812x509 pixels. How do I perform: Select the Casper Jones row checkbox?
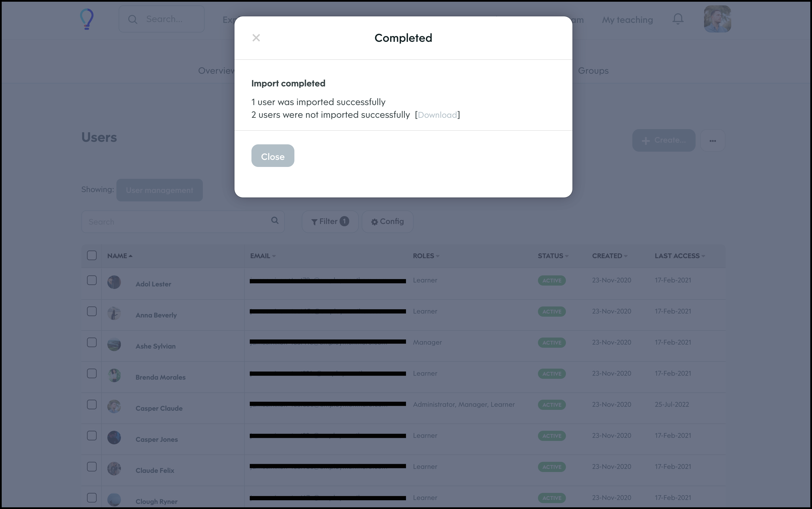click(92, 436)
